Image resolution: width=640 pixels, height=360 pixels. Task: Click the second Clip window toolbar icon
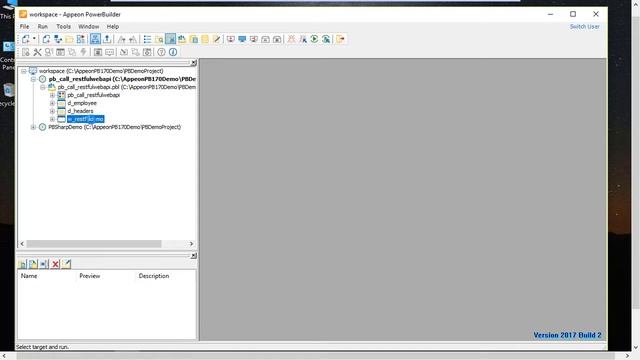33,264
